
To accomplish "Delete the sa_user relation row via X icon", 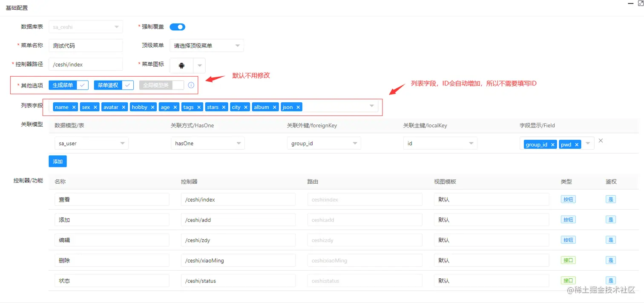I will [x=601, y=140].
